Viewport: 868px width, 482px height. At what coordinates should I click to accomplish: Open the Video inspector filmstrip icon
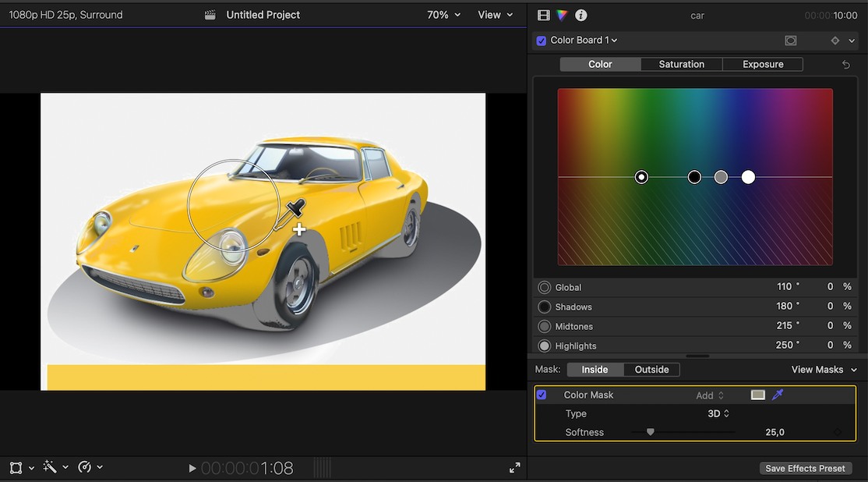(x=543, y=15)
